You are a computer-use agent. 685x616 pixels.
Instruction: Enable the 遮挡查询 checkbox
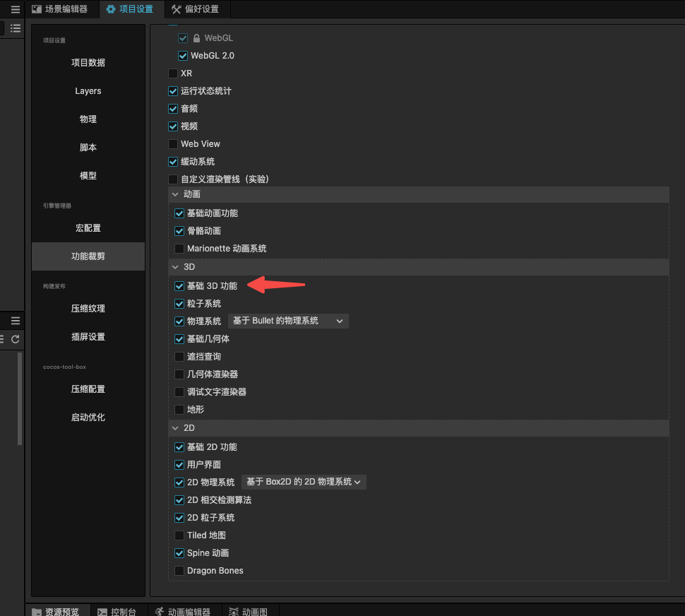pos(179,357)
